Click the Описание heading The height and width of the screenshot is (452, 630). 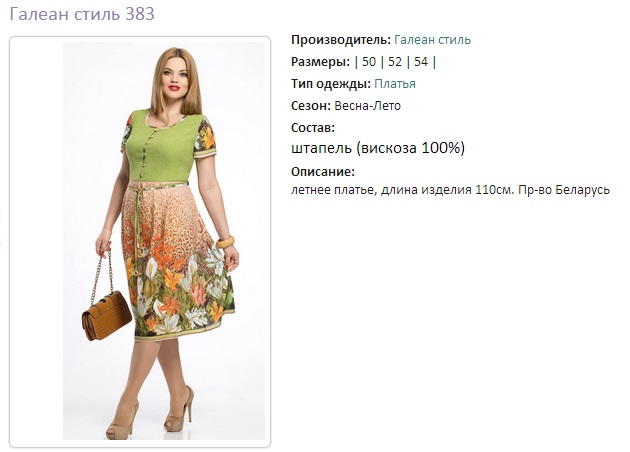tap(323, 172)
